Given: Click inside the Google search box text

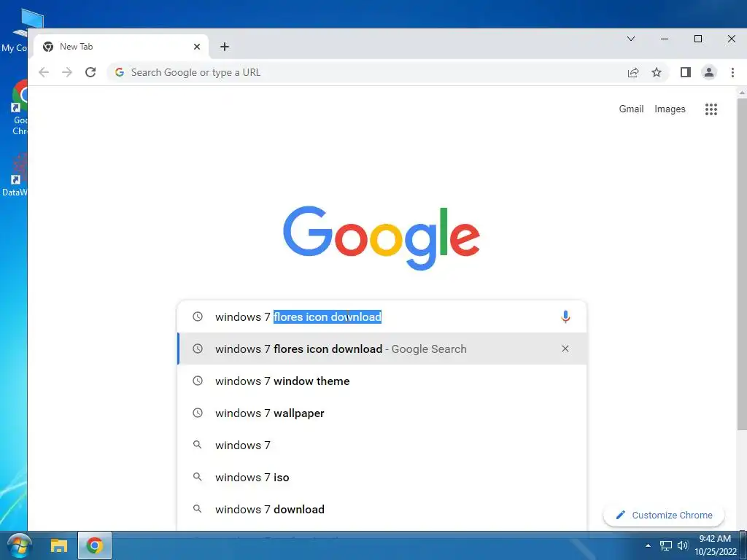Looking at the screenshot, I should [x=298, y=316].
